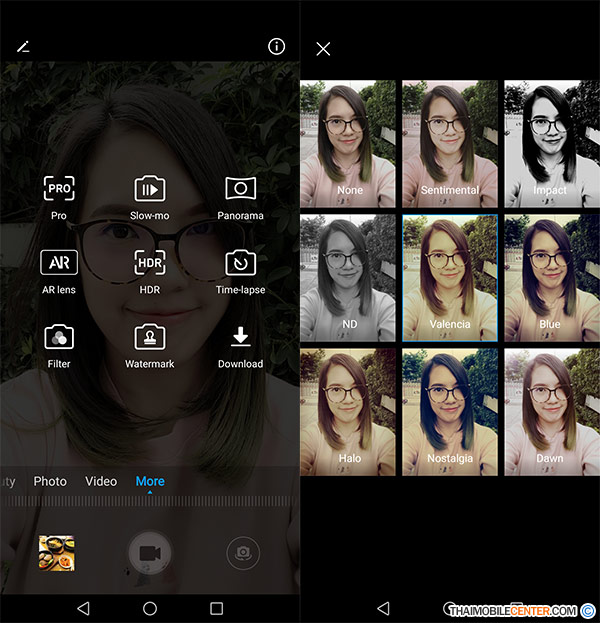The image size is (600, 623).
Task: Tap the edit pencil icon
Action: (24, 47)
